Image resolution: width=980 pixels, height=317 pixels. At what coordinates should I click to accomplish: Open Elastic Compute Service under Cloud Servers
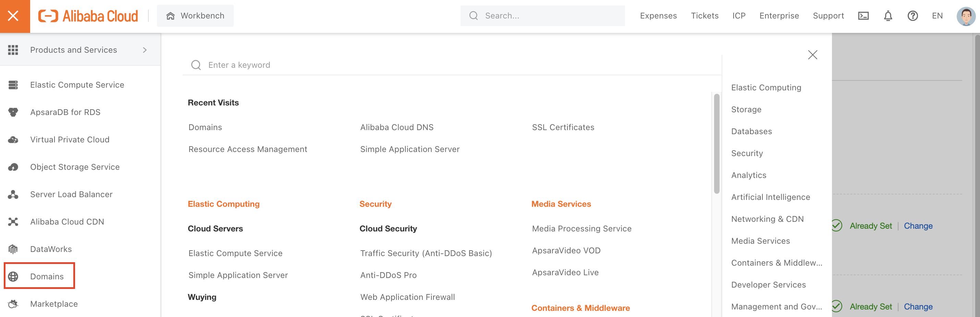235,254
